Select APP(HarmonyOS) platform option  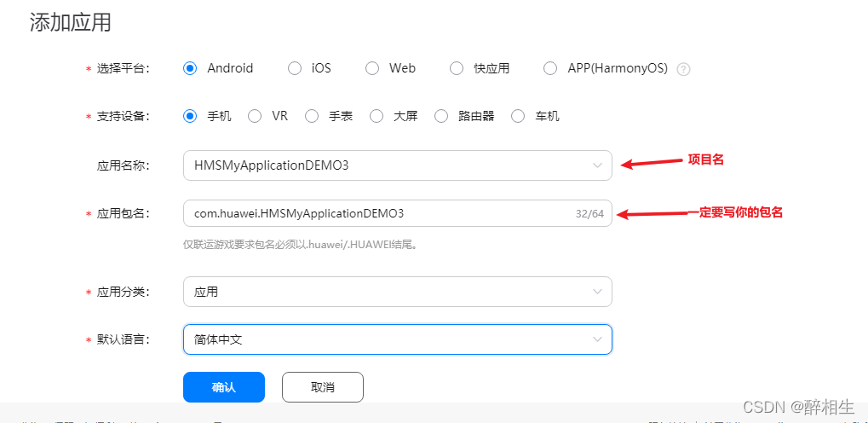click(549, 68)
